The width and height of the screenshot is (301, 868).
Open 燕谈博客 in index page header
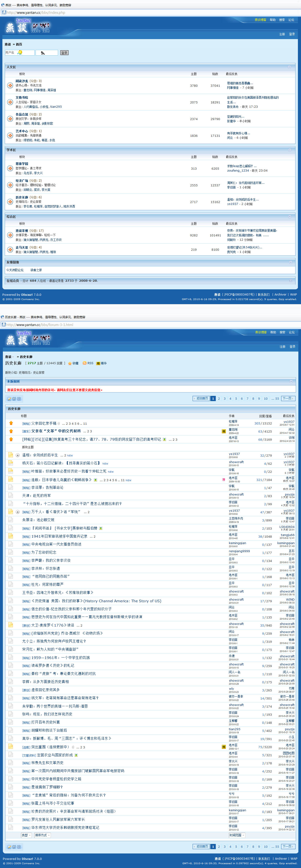(x=260, y=20)
